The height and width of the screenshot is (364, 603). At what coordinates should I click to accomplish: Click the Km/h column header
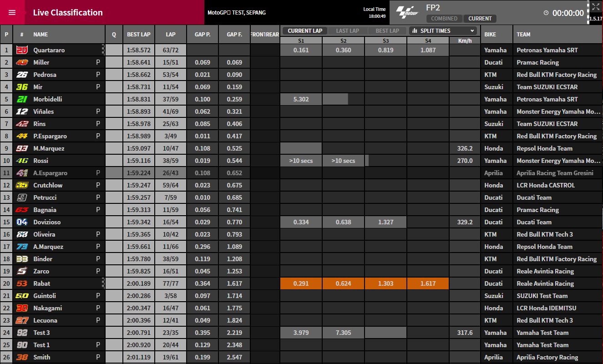point(464,40)
